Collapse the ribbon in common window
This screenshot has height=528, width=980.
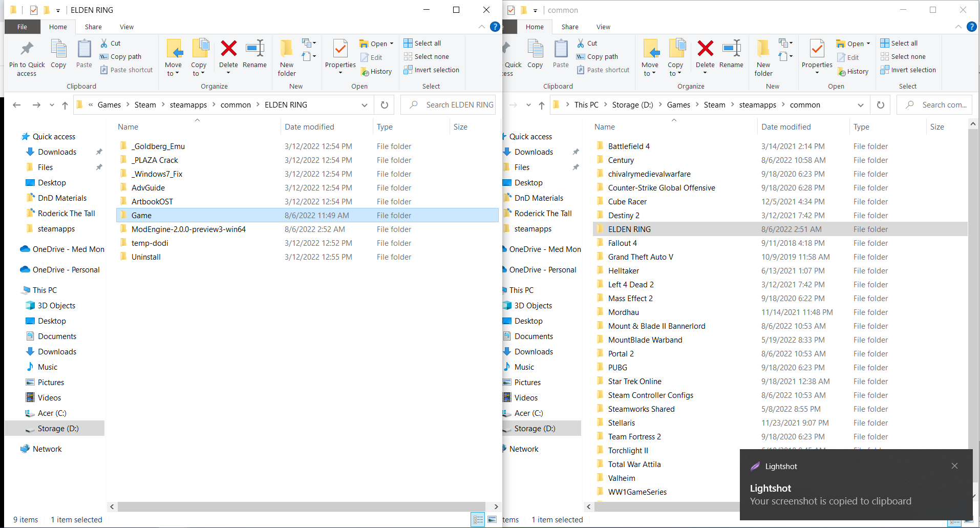(x=958, y=27)
